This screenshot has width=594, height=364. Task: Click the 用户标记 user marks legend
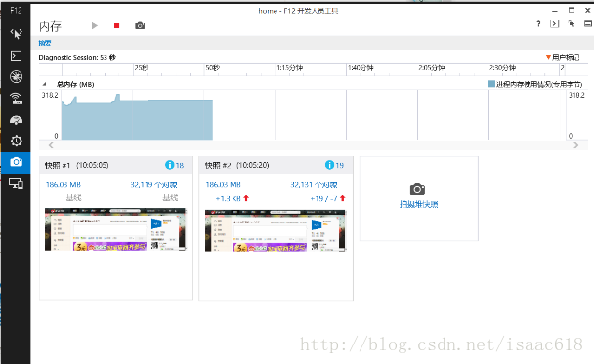(563, 57)
